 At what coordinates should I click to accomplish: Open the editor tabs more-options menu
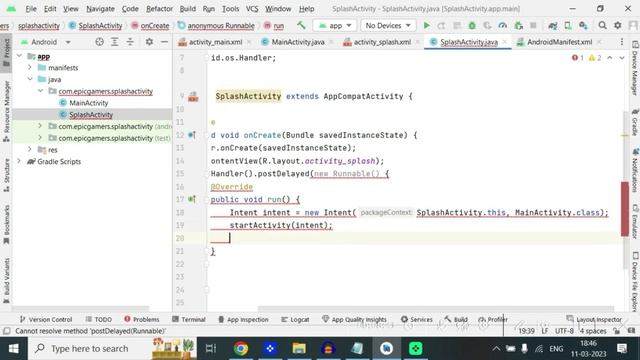[622, 42]
